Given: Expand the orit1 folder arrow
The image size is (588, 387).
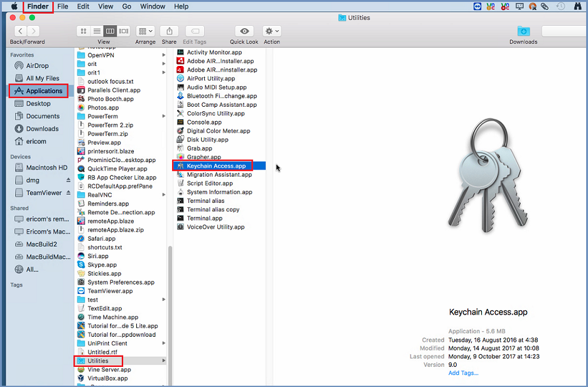Looking at the screenshot, I should (163, 72).
